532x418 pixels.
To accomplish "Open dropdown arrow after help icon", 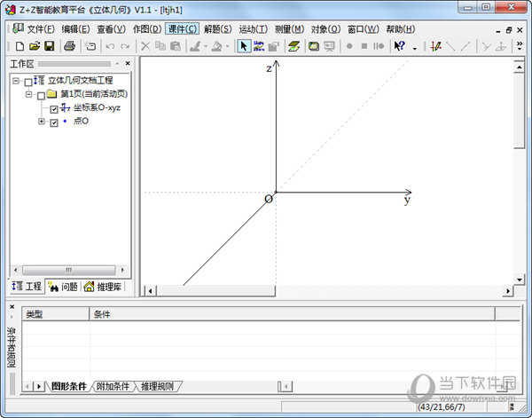I will (x=415, y=49).
